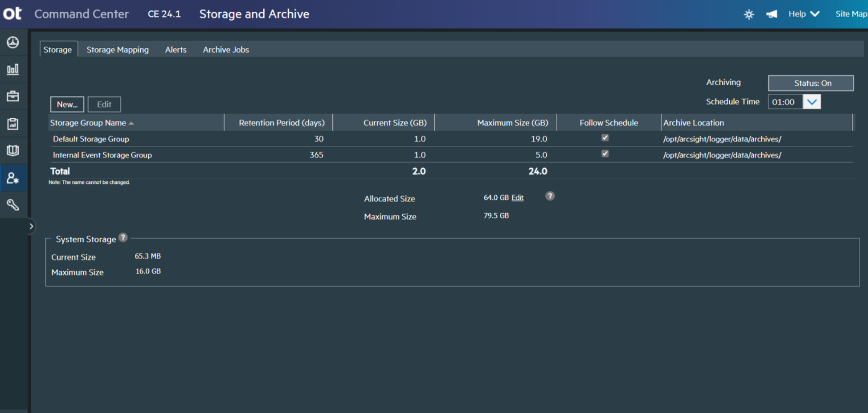Click the New... button
The height and width of the screenshot is (413, 868).
(67, 104)
